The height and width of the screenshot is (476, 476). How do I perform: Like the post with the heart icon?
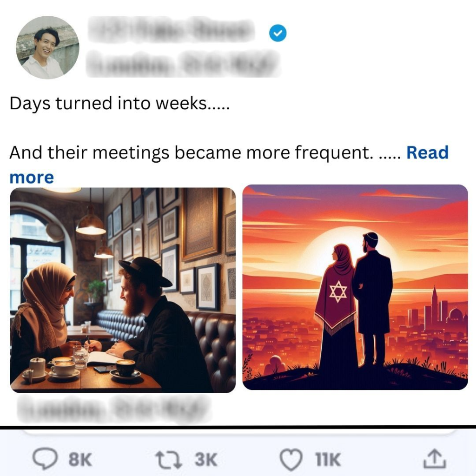[291, 460]
